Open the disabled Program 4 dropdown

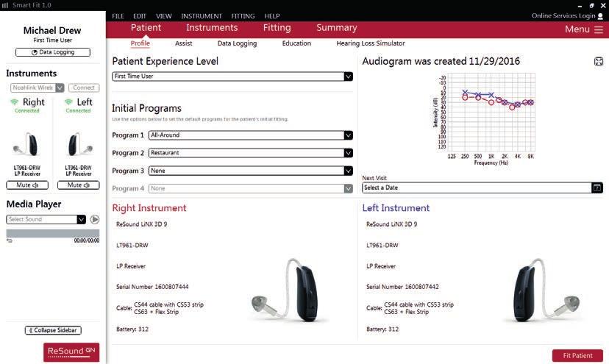(251, 188)
